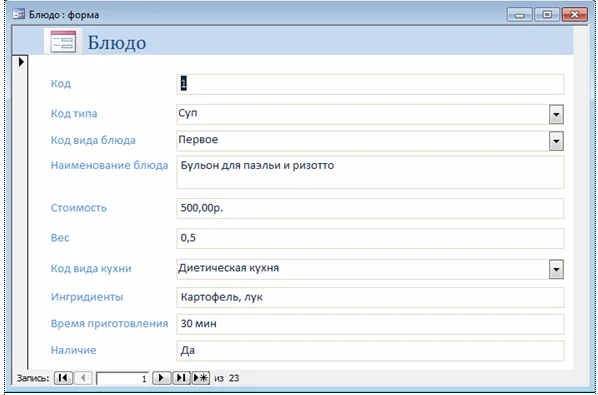
Task: Open the Код типа dropdown arrow
Action: [556, 115]
